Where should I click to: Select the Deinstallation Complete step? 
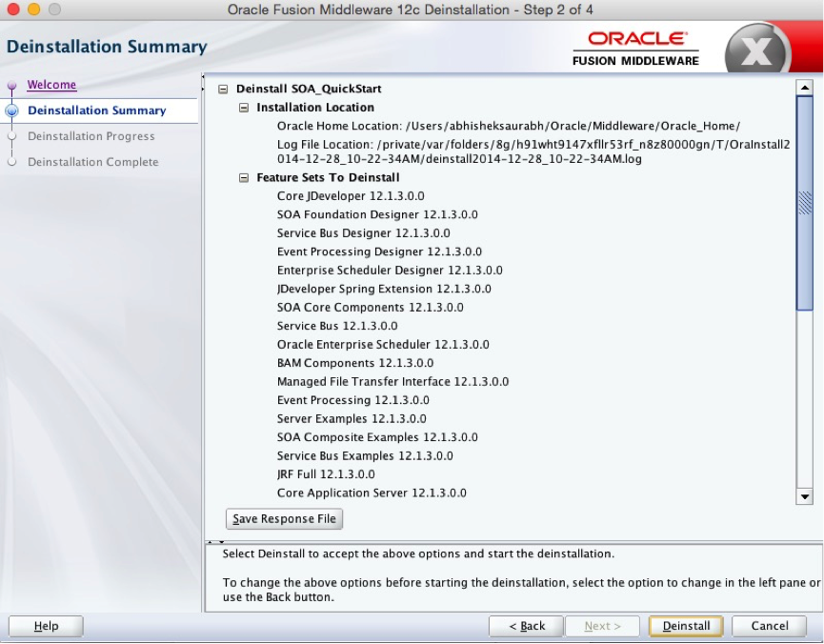tap(93, 162)
